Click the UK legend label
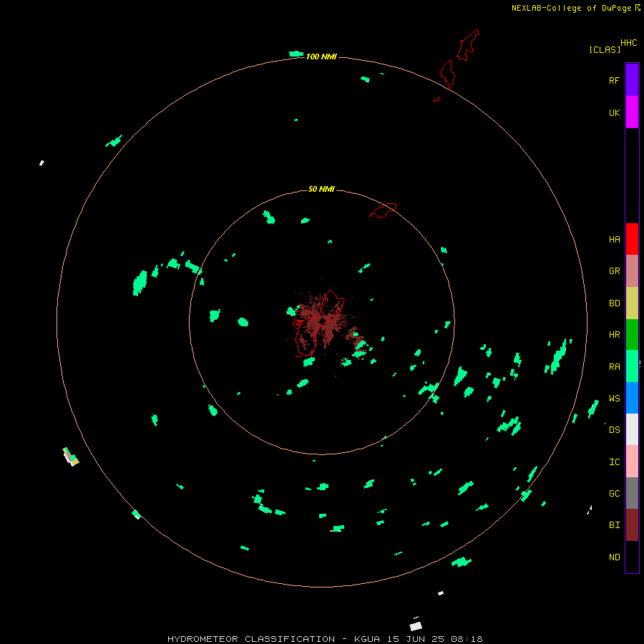 (614, 112)
